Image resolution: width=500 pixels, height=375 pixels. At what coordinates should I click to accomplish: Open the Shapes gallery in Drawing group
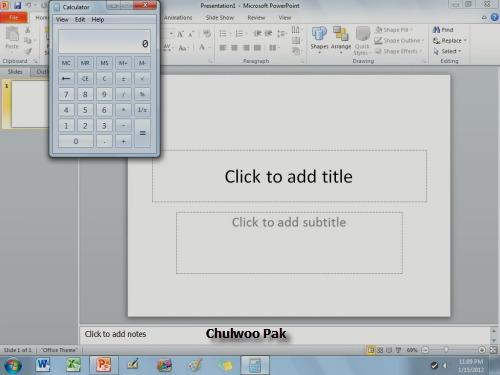319,39
